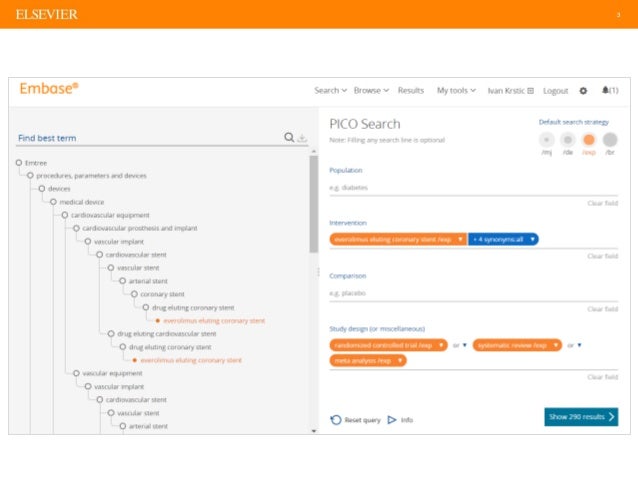Image resolution: width=638 pixels, height=479 pixels.
Task: Click the Find best term search magnifier icon
Action: click(289, 138)
